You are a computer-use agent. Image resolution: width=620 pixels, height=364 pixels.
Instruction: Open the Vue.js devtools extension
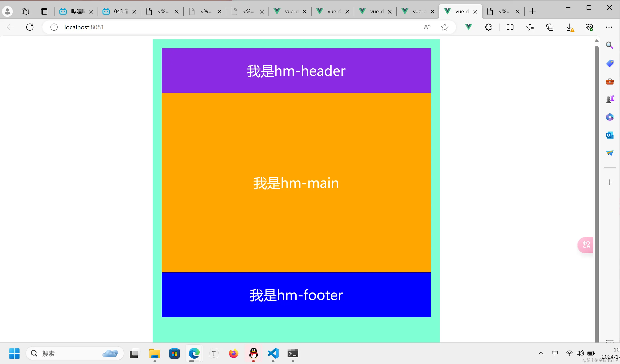[468, 27]
